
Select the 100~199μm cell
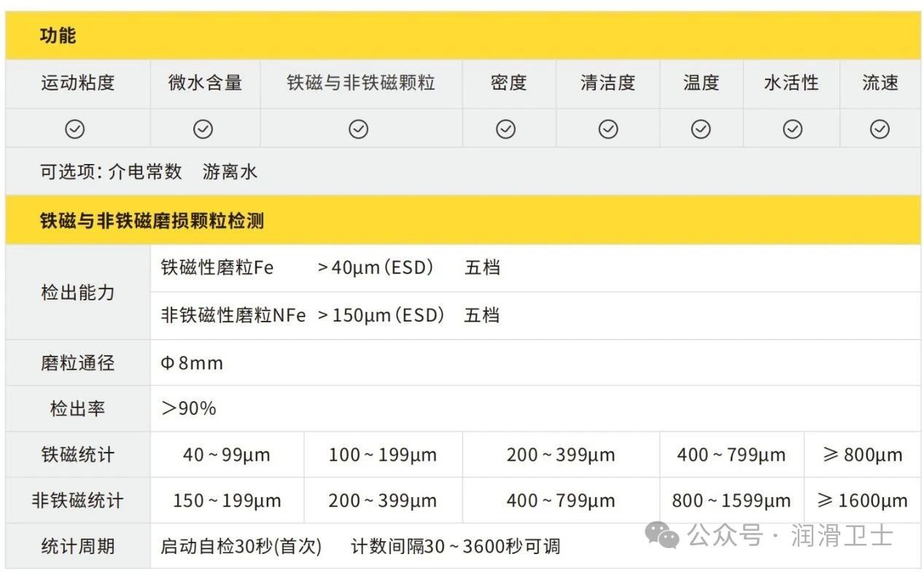(x=383, y=455)
